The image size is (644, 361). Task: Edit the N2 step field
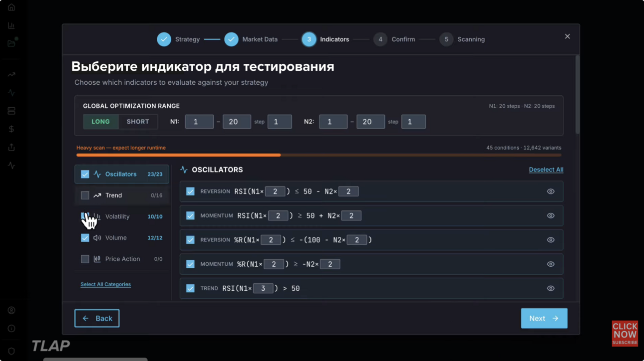point(413,122)
